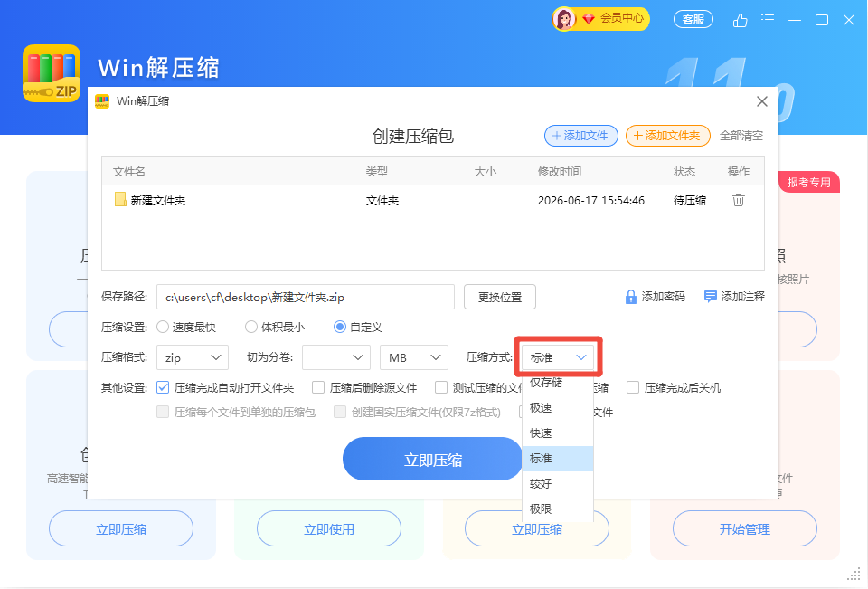This screenshot has width=868, height=589.
Task: Click the 修改时间 column header
Action: point(560,172)
